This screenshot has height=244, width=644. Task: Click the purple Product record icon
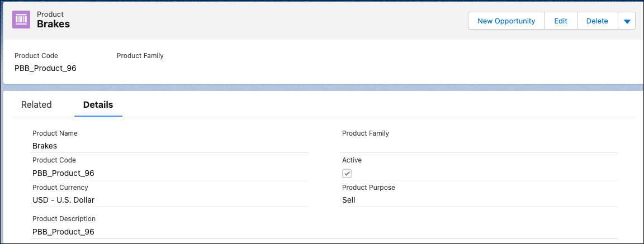pyautogui.click(x=21, y=20)
